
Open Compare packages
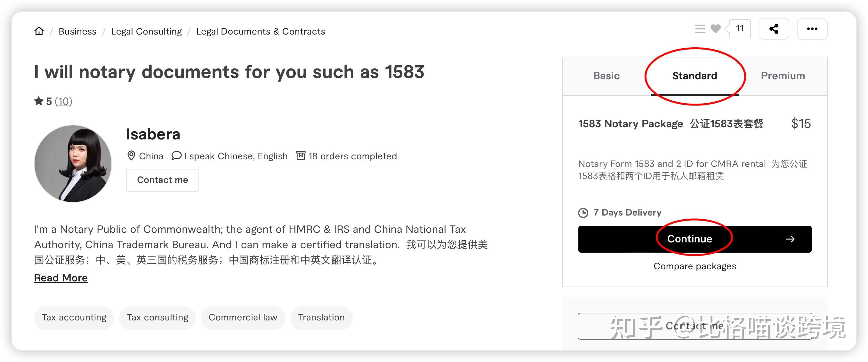point(695,266)
